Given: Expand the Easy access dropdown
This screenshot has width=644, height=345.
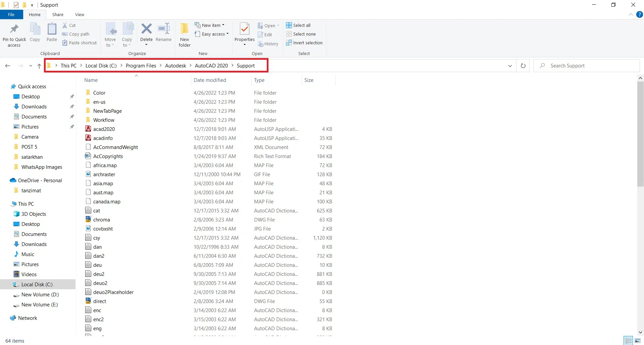Looking at the screenshot, I should 212,34.
